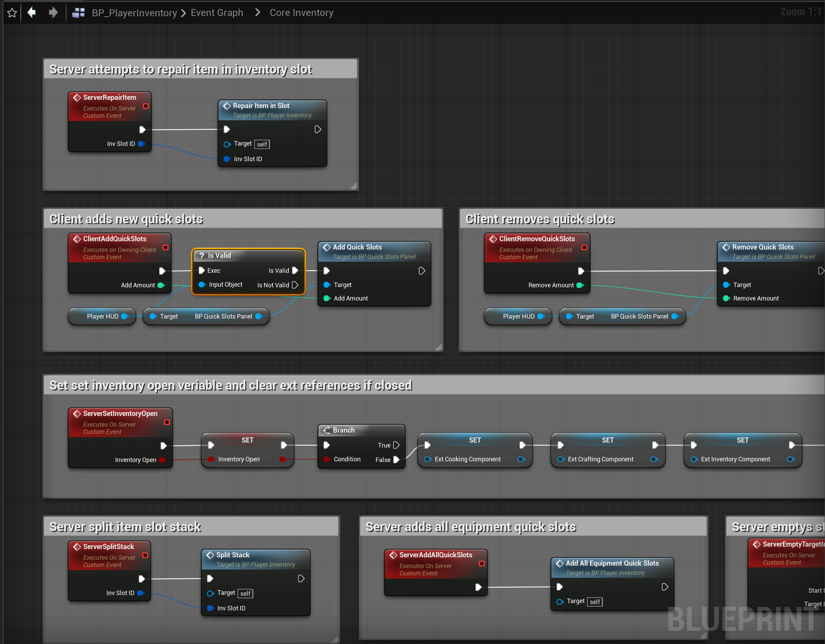Click the Inventory Open boolean pin on ServerSetInventoryOpen

pyautogui.click(x=162, y=460)
